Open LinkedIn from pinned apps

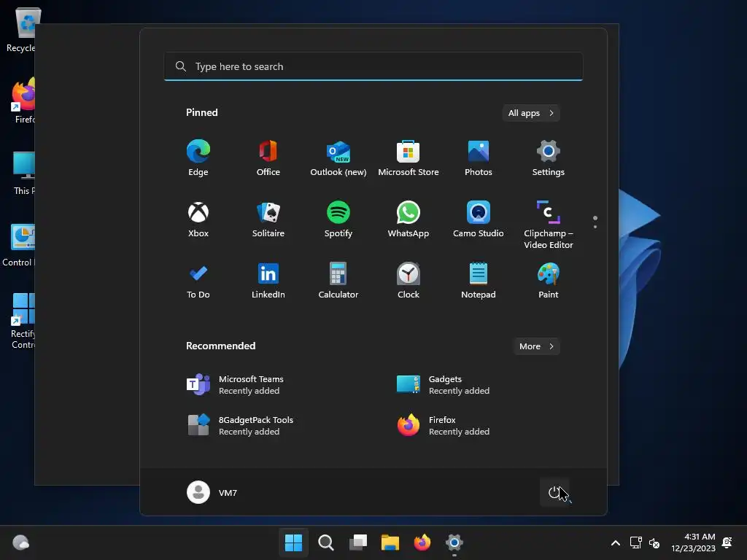point(268,281)
